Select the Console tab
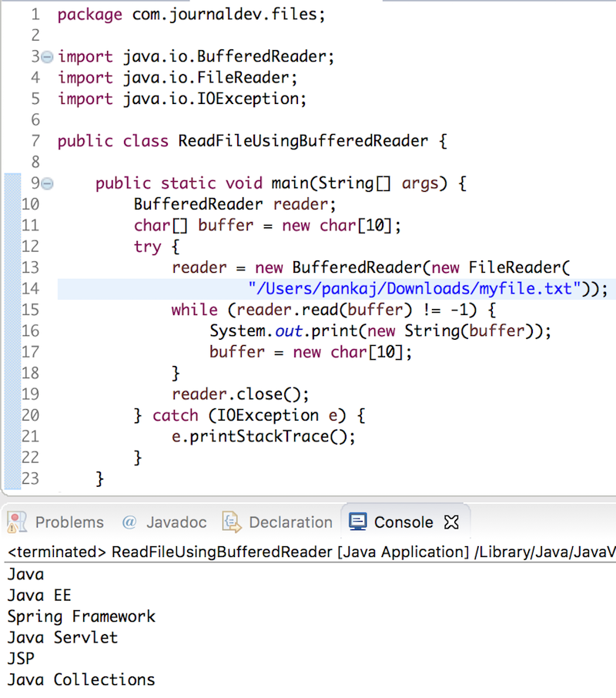The width and height of the screenshot is (616, 698). tap(403, 522)
